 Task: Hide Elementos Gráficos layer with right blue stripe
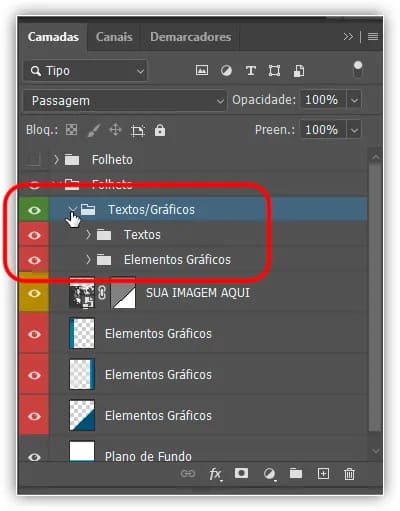pos(34,375)
